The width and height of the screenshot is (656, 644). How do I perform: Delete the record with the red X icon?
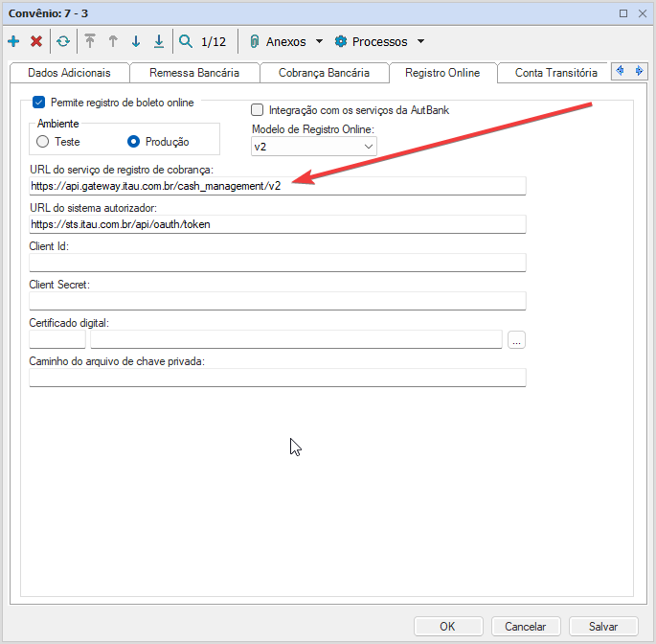point(36,41)
